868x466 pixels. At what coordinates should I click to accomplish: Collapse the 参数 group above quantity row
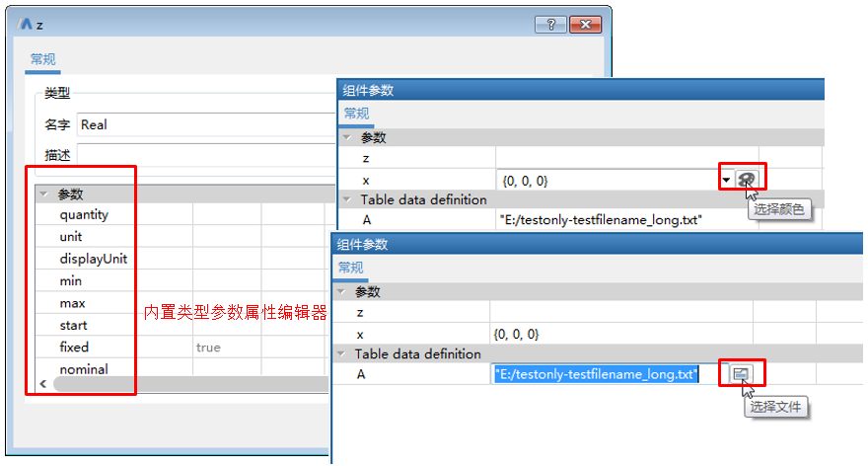(43, 194)
